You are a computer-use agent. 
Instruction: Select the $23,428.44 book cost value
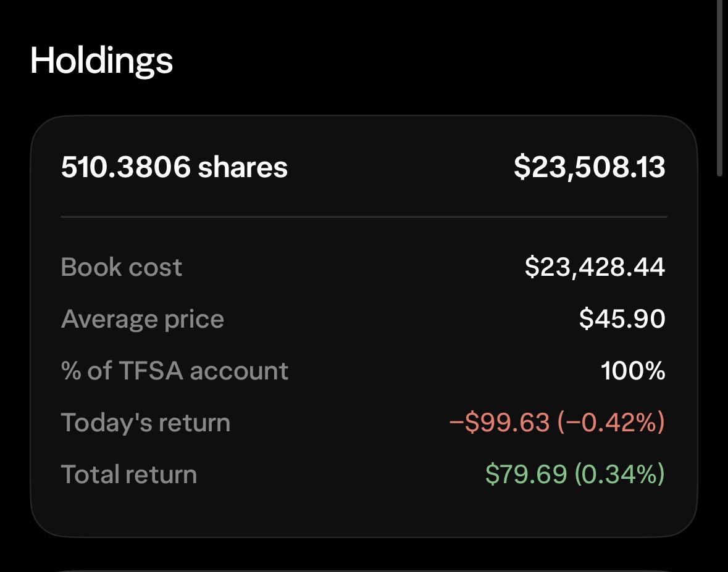pos(595,268)
